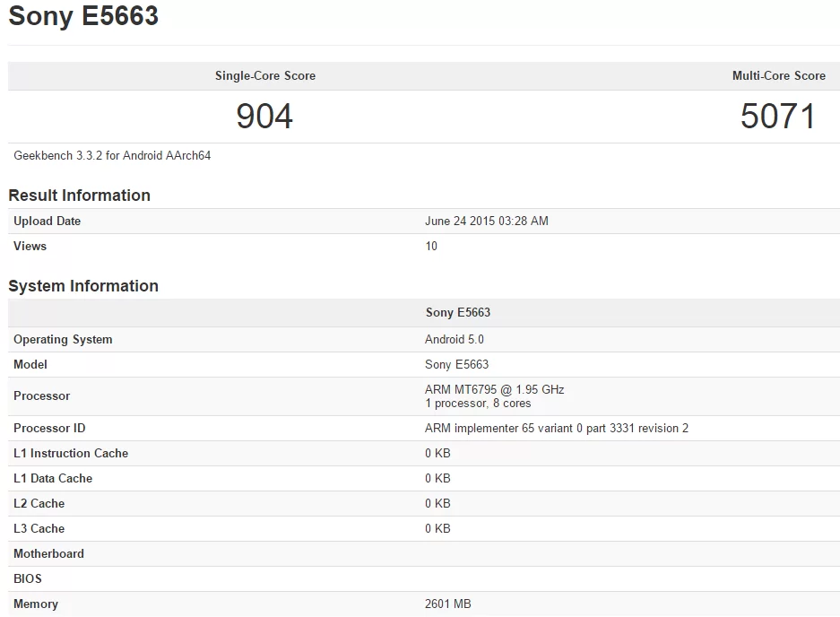
Task: Open the Geekbench 3.3.2 version link
Action: tap(109, 155)
